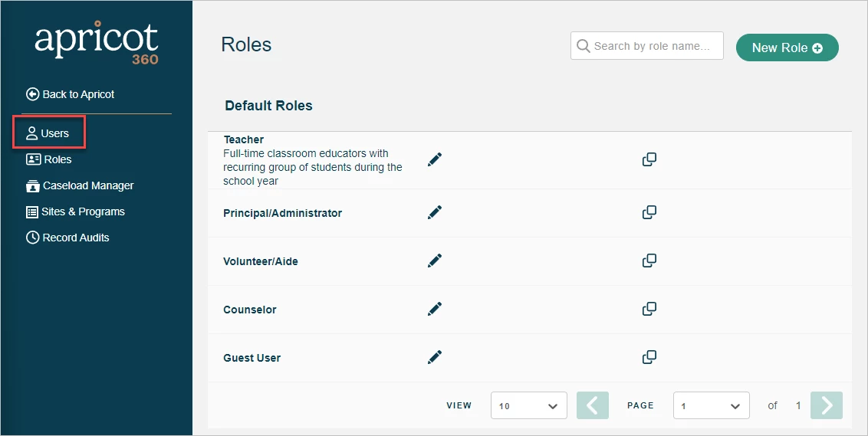Select the Principal/Administrator role name
The image size is (868, 436).
[x=282, y=213]
